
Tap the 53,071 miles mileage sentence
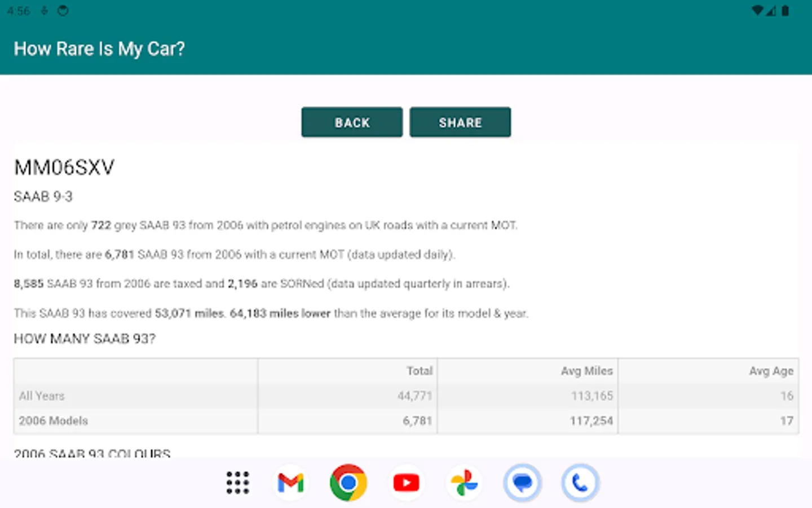click(x=271, y=313)
